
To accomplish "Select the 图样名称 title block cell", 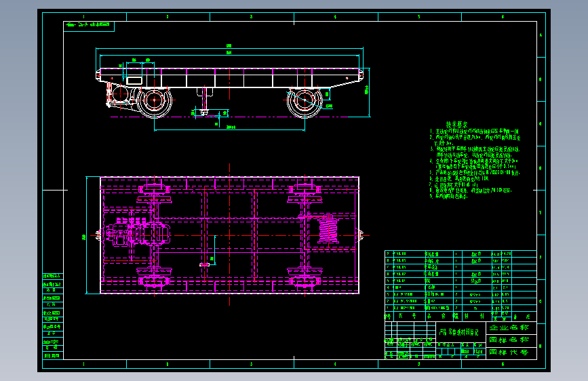I will click(x=511, y=340).
